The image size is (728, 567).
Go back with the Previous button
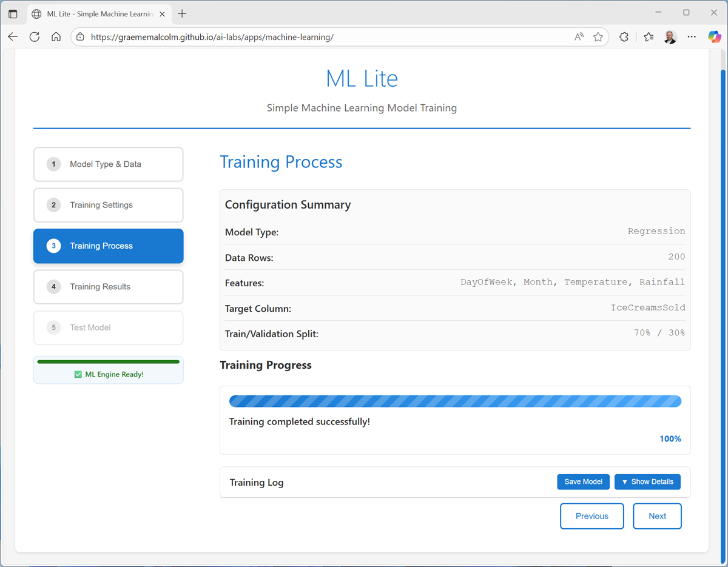click(x=591, y=515)
